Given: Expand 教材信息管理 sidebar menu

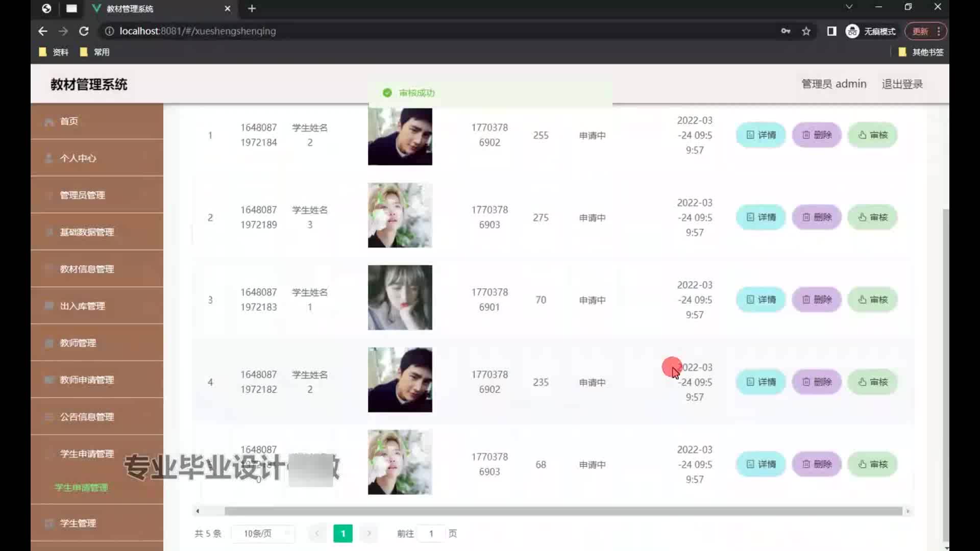Looking at the screenshot, I should 87,269.
